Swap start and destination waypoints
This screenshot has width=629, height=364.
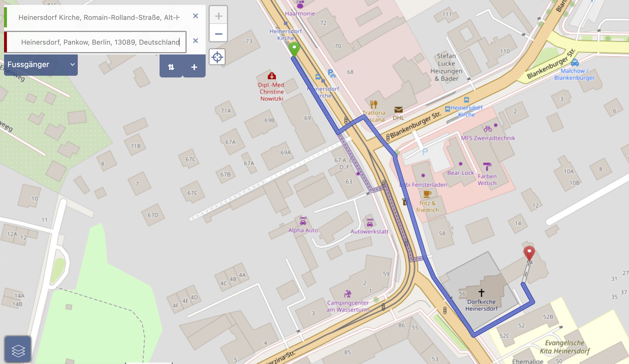[x=171, y=67]
